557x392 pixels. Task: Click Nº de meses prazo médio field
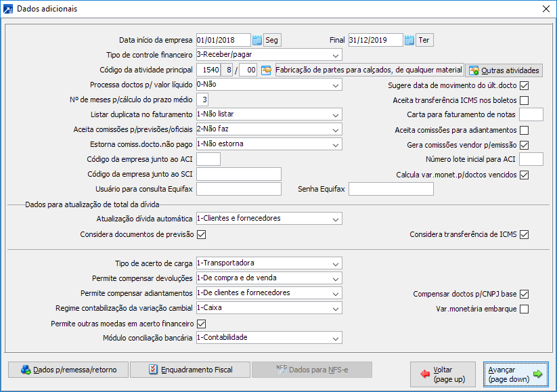point(202,100)
